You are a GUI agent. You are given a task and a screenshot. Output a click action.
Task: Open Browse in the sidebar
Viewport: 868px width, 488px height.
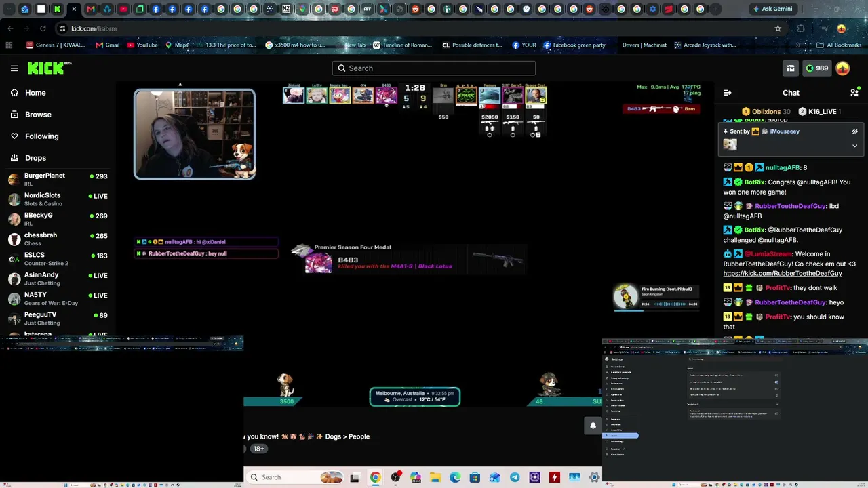click(x=38, y=115)
